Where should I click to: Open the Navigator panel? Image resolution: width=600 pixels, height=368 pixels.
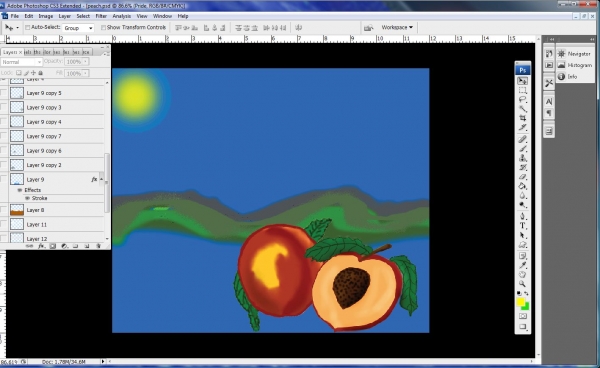point(574,54)
